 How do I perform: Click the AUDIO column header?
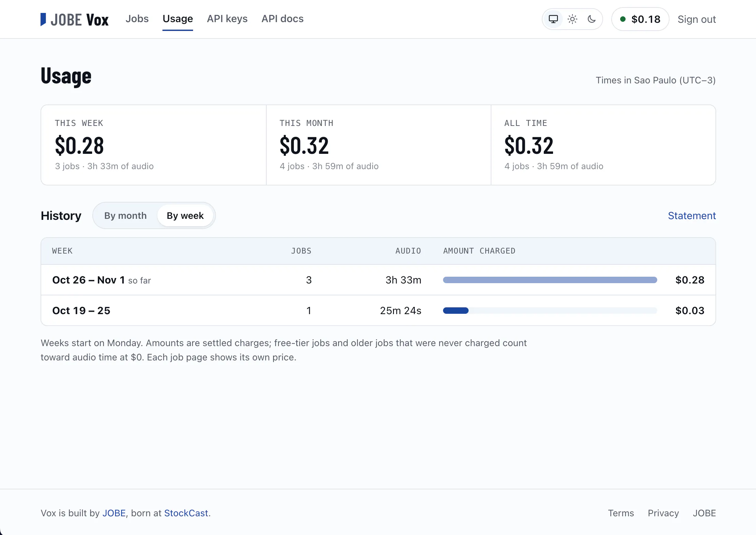pyautogui.click(x=408, y=251)
